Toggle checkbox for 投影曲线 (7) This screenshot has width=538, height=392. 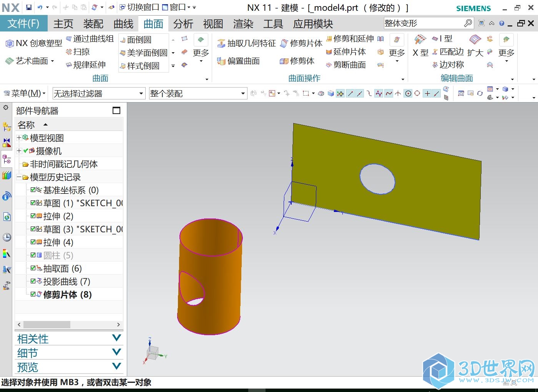[33, 281]
